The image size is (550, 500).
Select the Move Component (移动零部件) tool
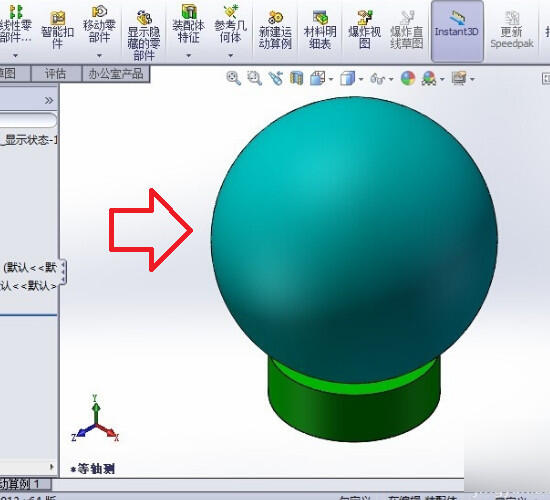(x=99, y=24)
